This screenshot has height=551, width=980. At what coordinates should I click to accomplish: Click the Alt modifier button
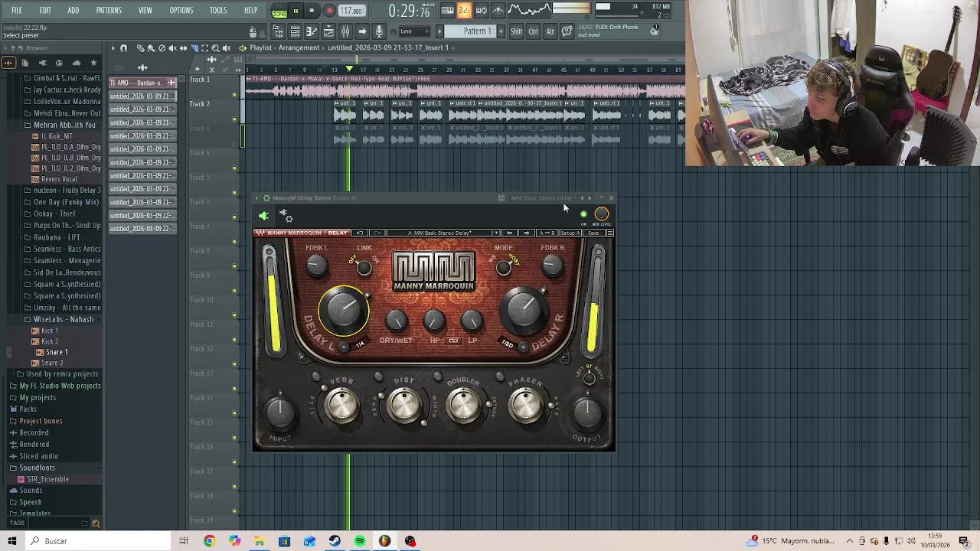[x=550, y=31]
